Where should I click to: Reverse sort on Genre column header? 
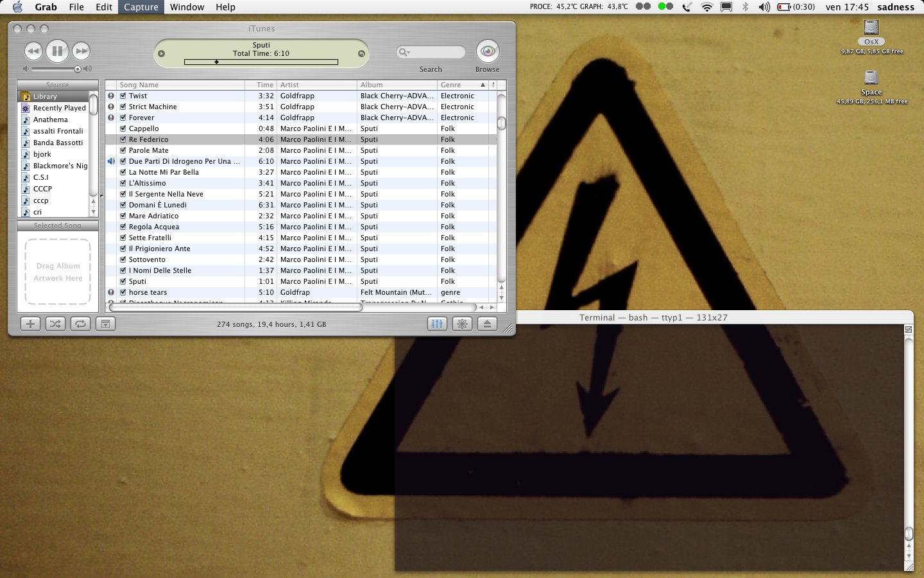pyautogui.click(x=463, y=85)
